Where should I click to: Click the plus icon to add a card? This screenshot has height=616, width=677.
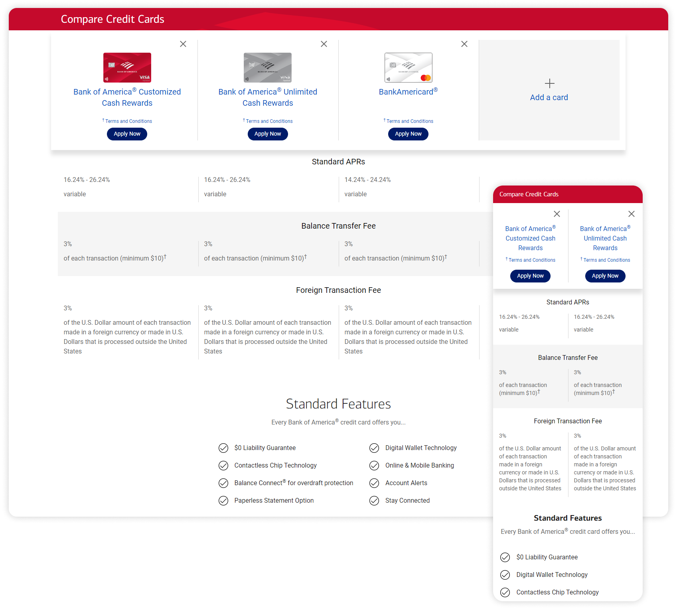point(549,83)
